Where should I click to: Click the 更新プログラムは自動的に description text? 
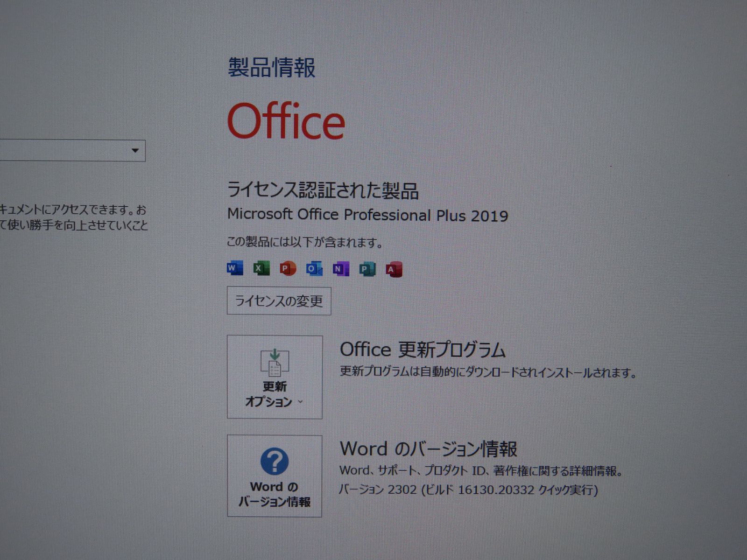tap(488, 372)
